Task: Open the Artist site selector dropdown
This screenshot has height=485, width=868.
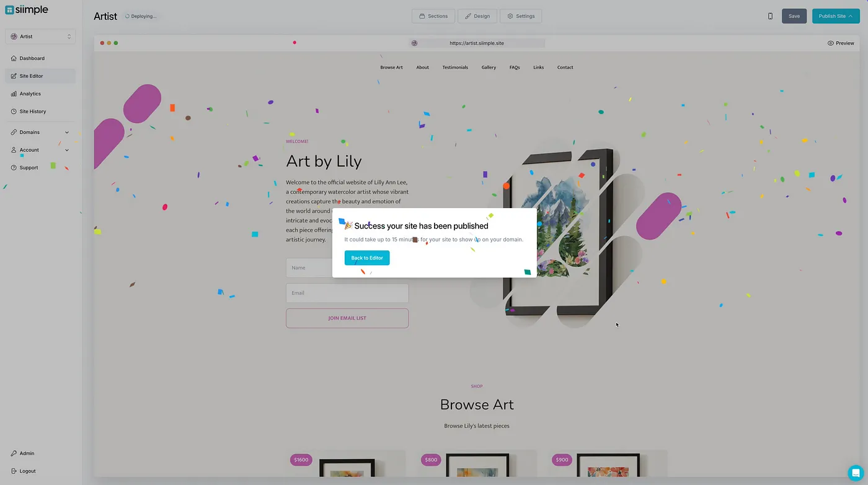Action: (40, 37)
